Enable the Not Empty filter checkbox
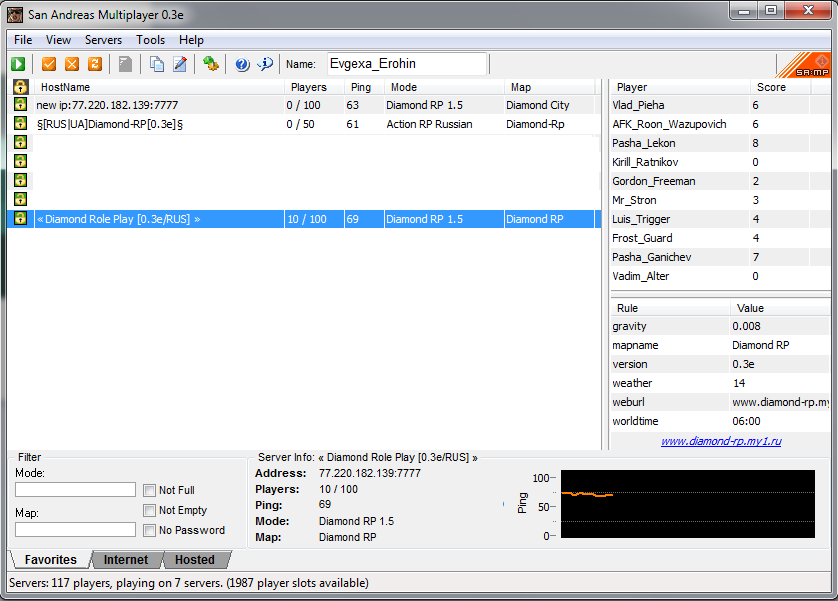 pos(150,510)
